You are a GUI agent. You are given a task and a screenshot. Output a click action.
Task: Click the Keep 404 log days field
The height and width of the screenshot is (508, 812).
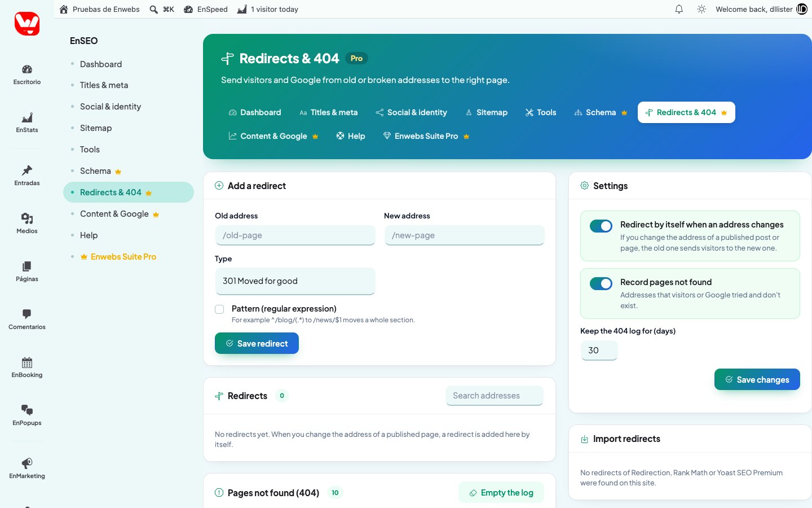[x=599, y=351]
